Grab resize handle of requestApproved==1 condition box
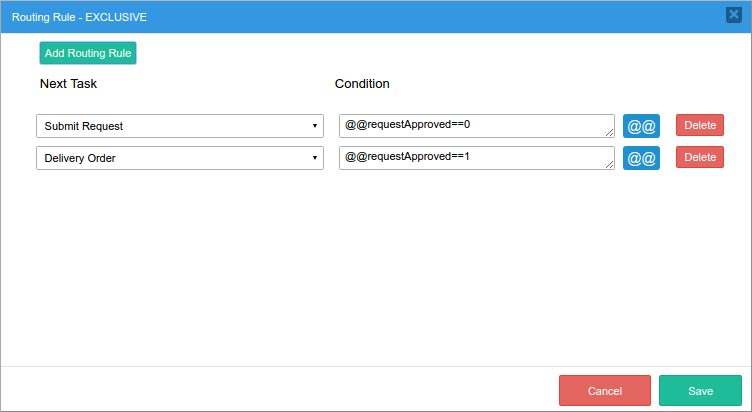 (610, 164)
